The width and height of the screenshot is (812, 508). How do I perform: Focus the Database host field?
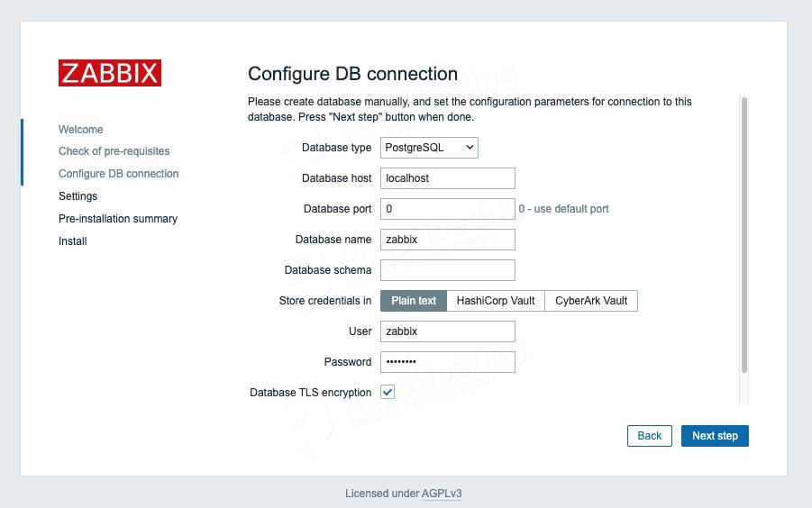447,178
